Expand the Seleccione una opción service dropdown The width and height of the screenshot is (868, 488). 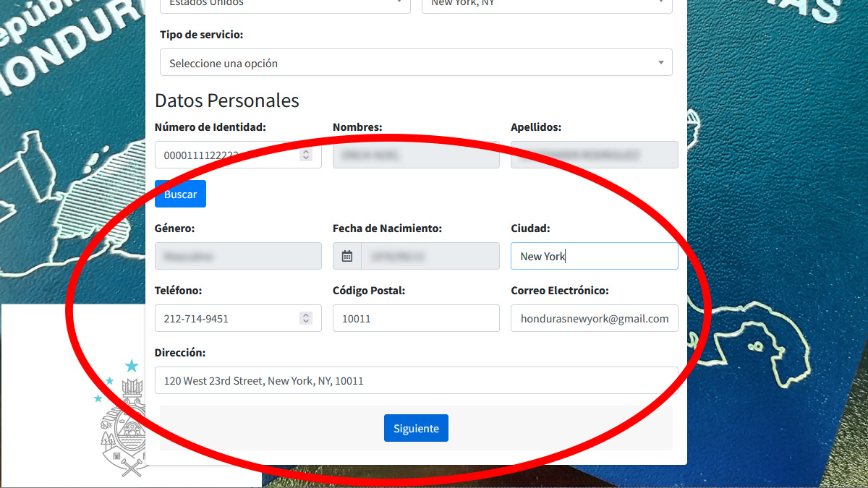pyautogui.click(x=416, y=62)
